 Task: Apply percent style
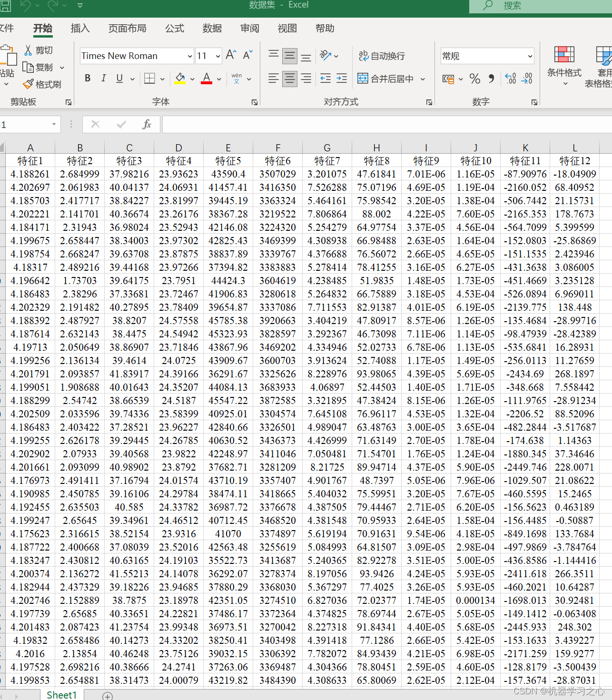[474, 79]
